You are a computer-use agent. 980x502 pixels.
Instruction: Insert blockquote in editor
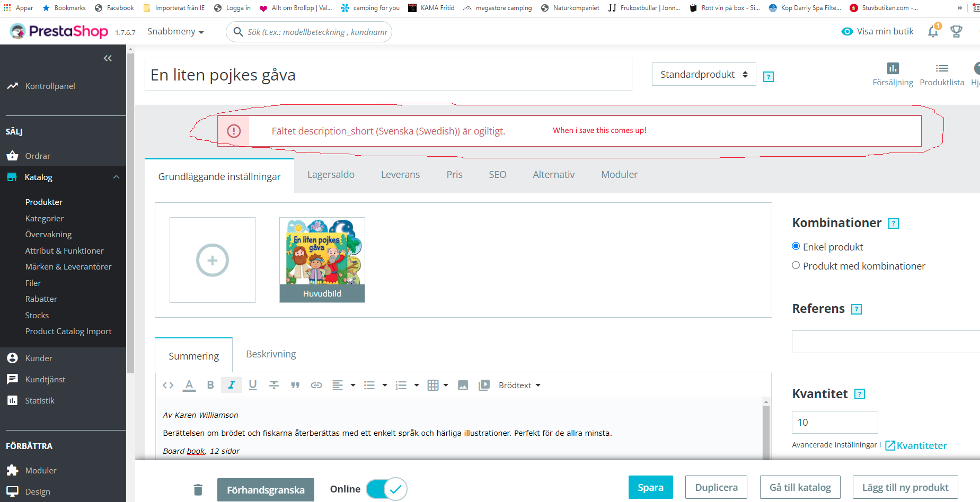pyautogui.click(x=295, y=385)
